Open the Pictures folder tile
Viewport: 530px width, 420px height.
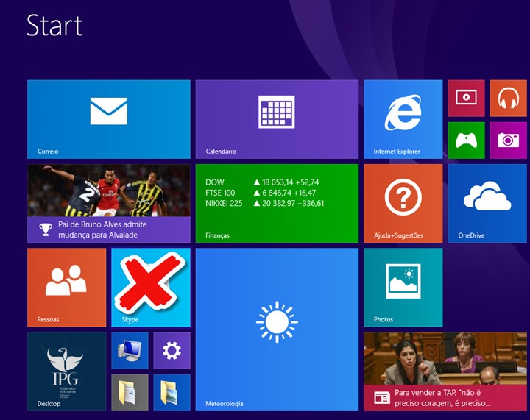(x=172, y=392)
